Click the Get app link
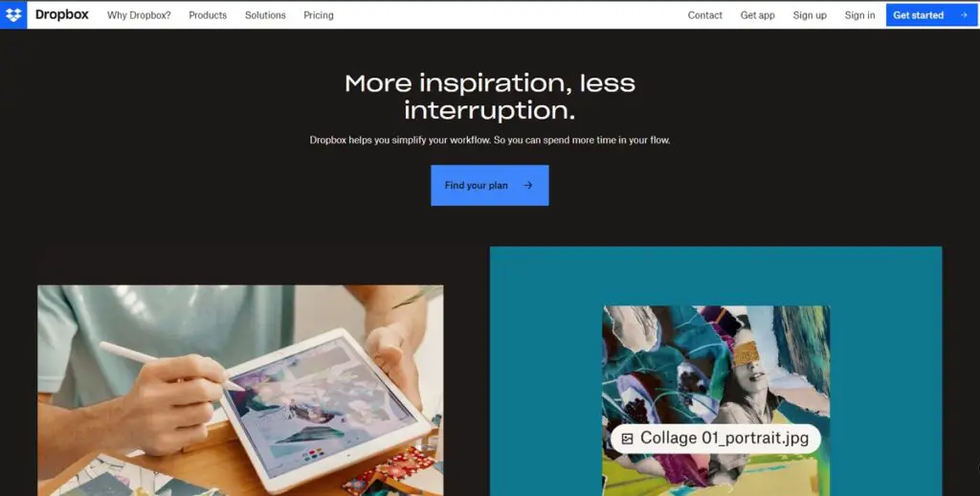 pyautogui.click(x=758, y=15)
